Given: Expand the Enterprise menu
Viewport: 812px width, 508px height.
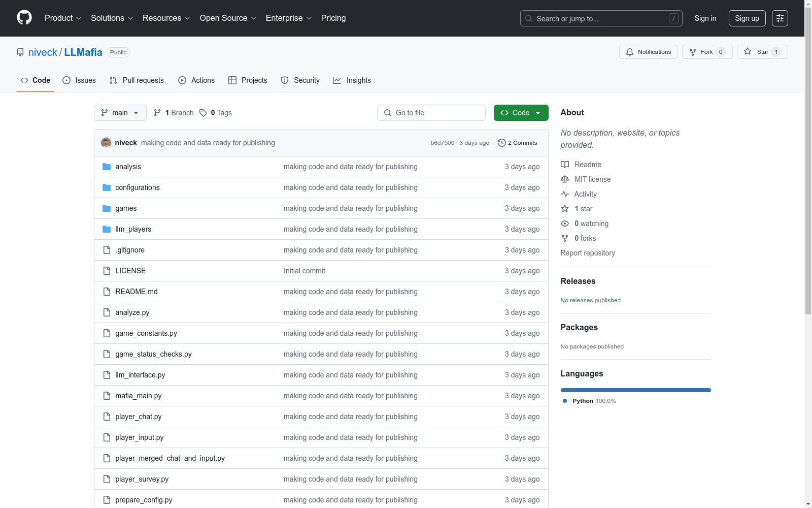Looking at the screenshot, I should click(x=289, y=18).
